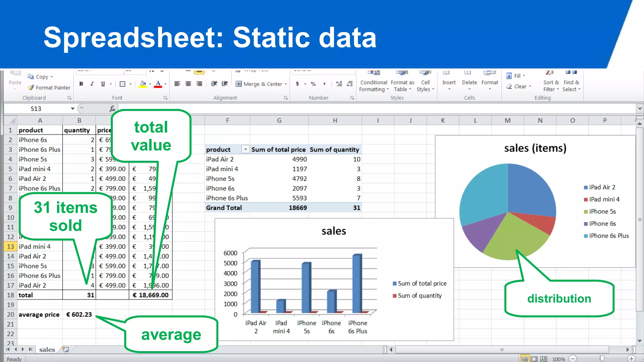Screen dimensions: 644x362
Task: Open the Cell Styles gallery
Action: (x=425, y=81)
